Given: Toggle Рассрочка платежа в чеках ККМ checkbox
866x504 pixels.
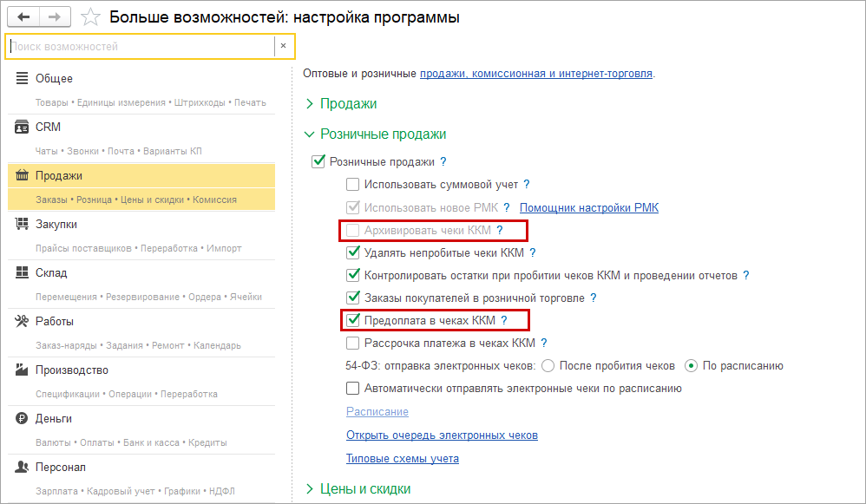Looking at the screenshot, I should 352,344.
